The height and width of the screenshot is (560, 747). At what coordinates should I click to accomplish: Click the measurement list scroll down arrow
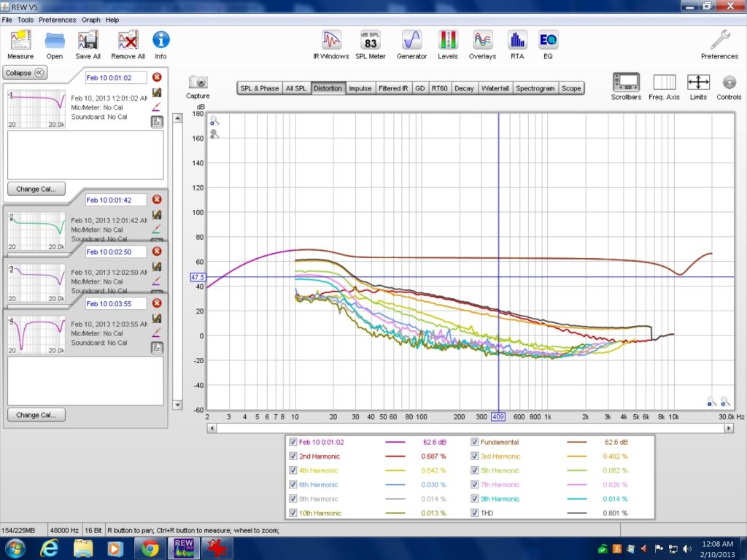coord(177,405)
